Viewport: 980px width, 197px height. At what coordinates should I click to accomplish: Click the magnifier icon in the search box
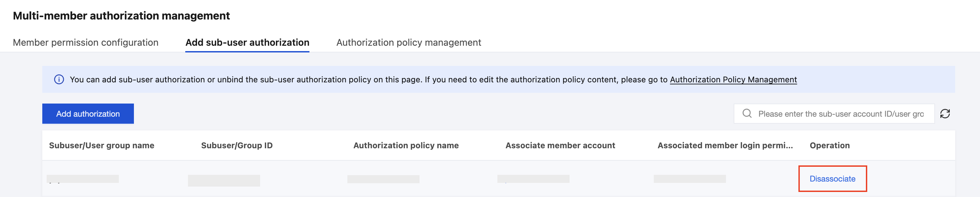tap(747, 114)
